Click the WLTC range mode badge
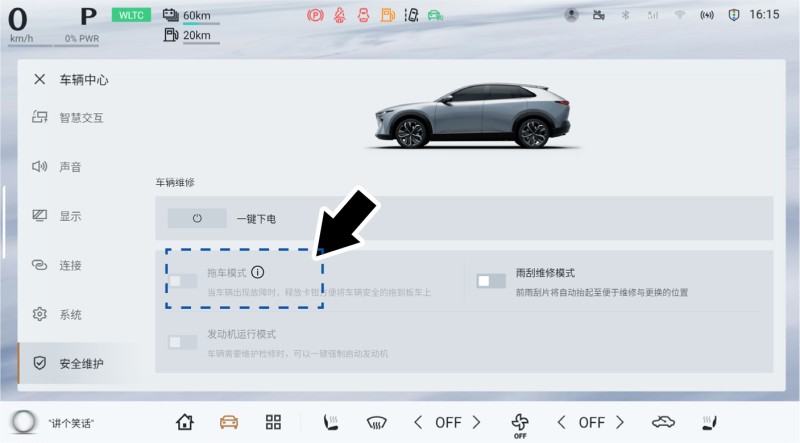This screenshot has width=800, height=443. point(131,15)
